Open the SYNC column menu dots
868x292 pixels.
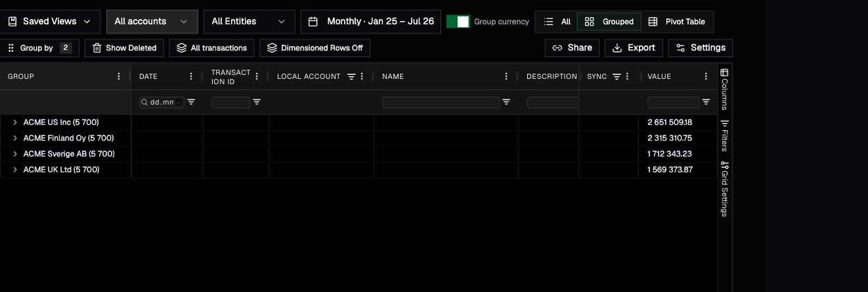(x=627, y=77)
